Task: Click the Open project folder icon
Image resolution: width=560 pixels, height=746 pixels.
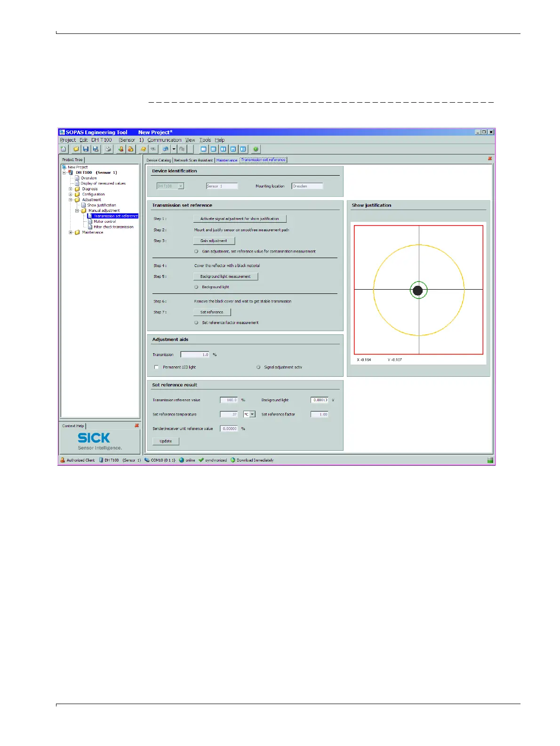Action: [x=76, y=149]
